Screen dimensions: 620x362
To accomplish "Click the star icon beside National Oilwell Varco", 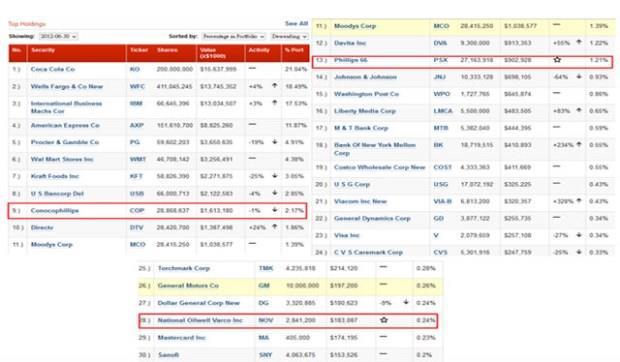I will (x=384, y=320).
